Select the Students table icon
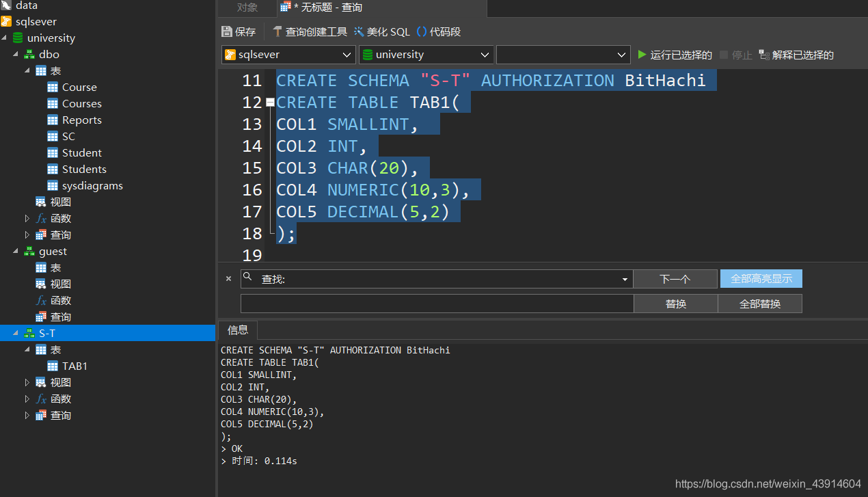The height and width of the screenshot is (497, 868). pyautogui.click(x=53, y=170)
